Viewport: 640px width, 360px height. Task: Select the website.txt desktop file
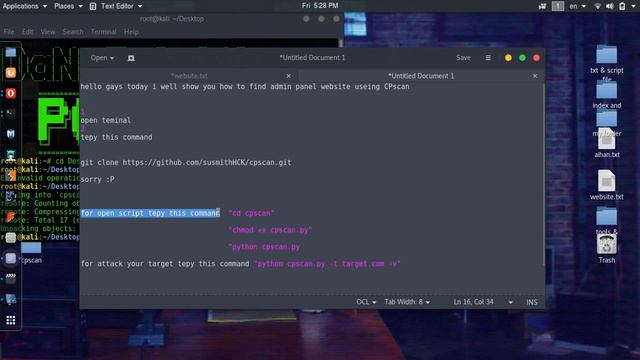[x=607, y=184]
